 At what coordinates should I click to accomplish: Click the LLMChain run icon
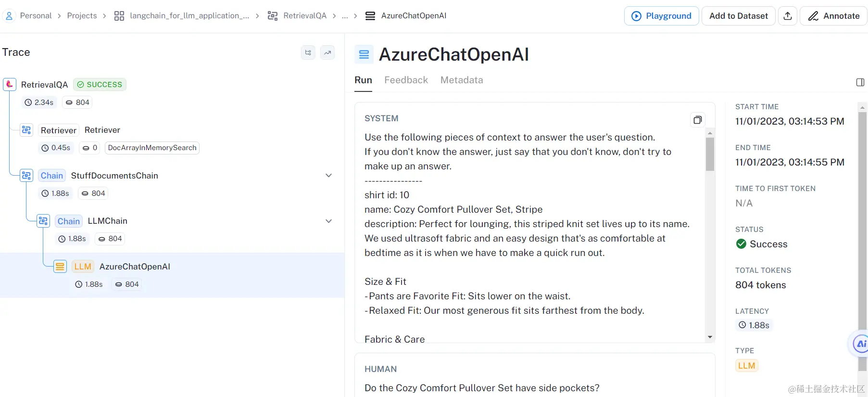coord(43,221)
